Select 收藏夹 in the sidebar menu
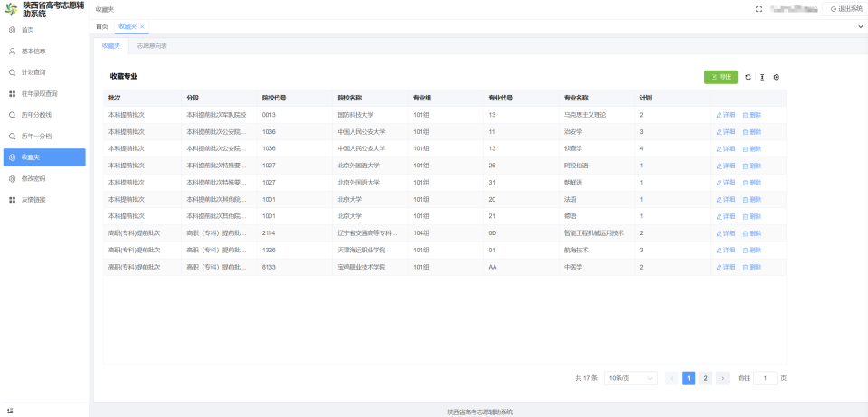Image resolution: width=868 pixels, height=417 pixels. (44, 157)
